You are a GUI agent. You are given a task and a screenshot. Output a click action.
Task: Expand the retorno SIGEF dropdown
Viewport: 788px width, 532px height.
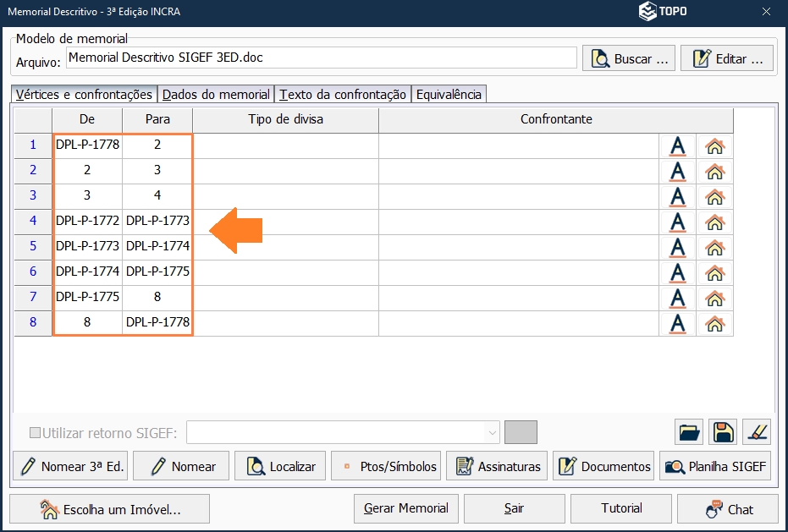tap(492, 432)
